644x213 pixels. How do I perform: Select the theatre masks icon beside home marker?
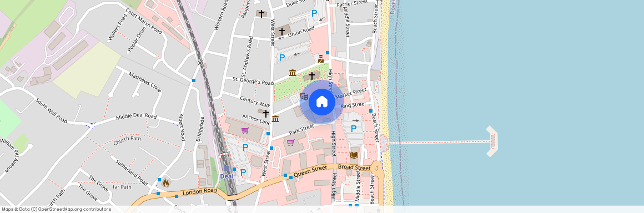click(304, 97)
